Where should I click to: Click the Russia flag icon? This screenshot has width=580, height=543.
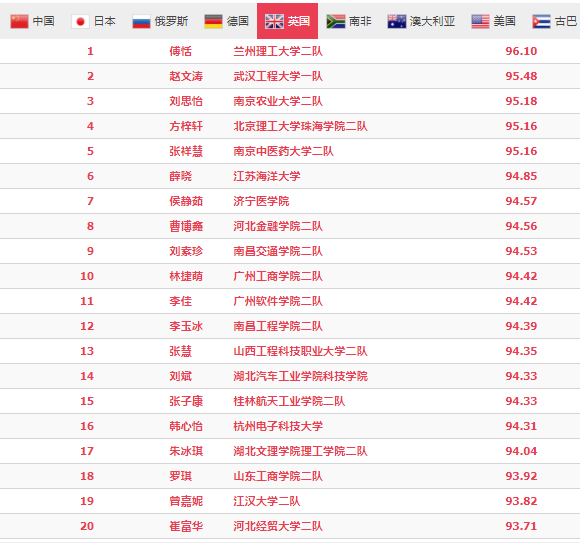pyautogui.click(x=141, y=21)
